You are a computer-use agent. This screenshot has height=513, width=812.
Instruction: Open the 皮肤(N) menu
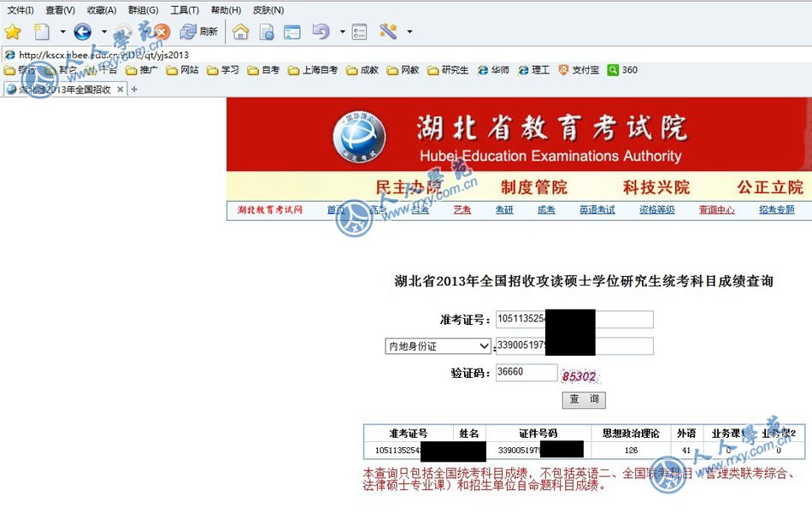[268, 10]
